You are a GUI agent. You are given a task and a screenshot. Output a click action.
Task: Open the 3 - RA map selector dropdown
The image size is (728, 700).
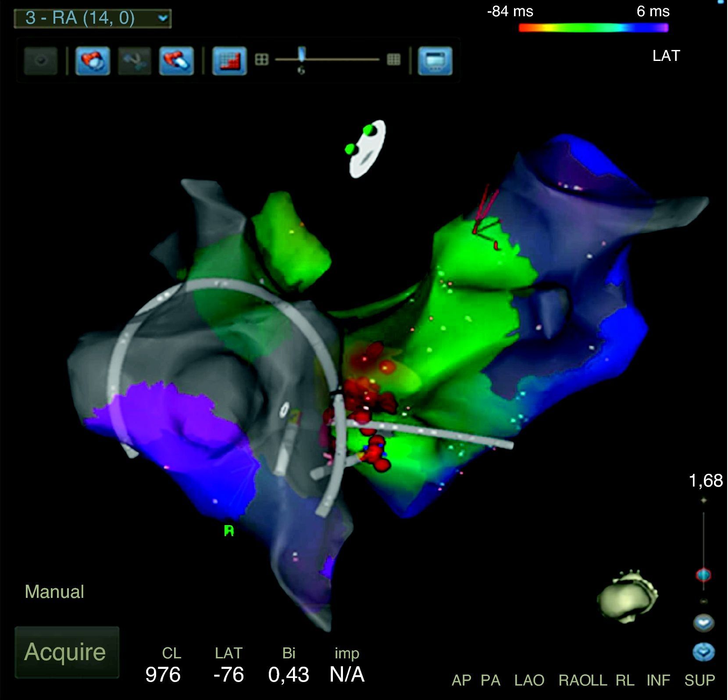pos(93,18)
